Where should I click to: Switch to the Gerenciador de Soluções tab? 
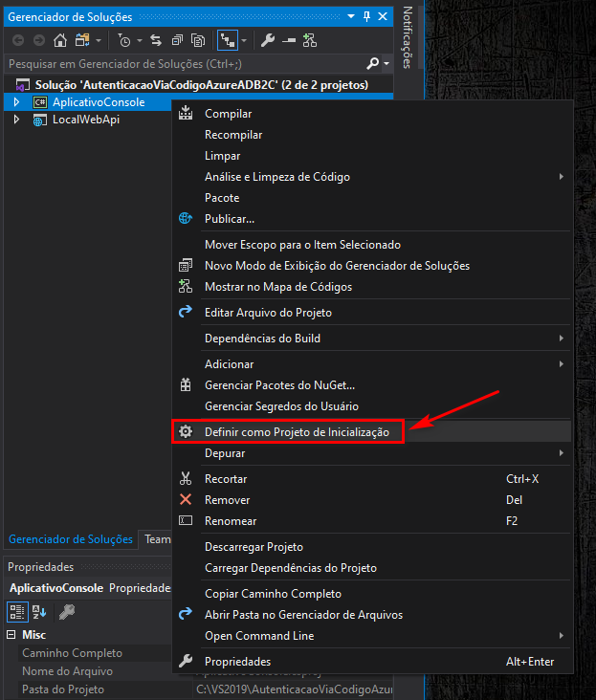[x=70, y=539]
